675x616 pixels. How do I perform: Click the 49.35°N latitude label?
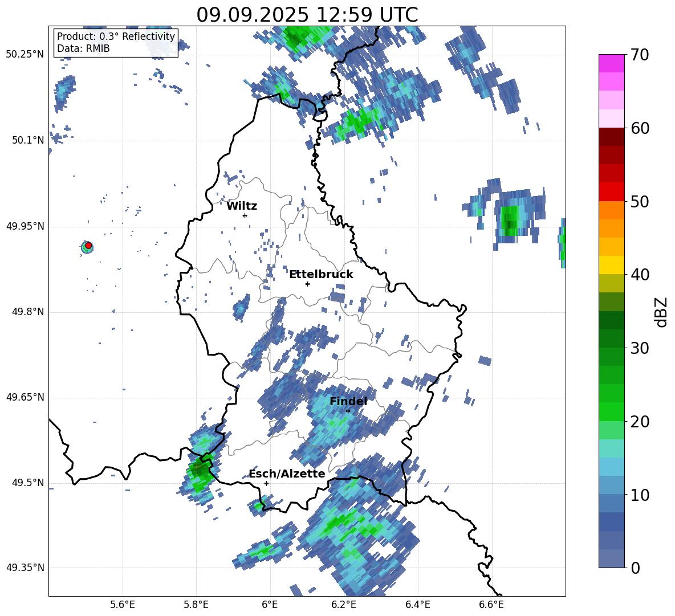[25, 568]
